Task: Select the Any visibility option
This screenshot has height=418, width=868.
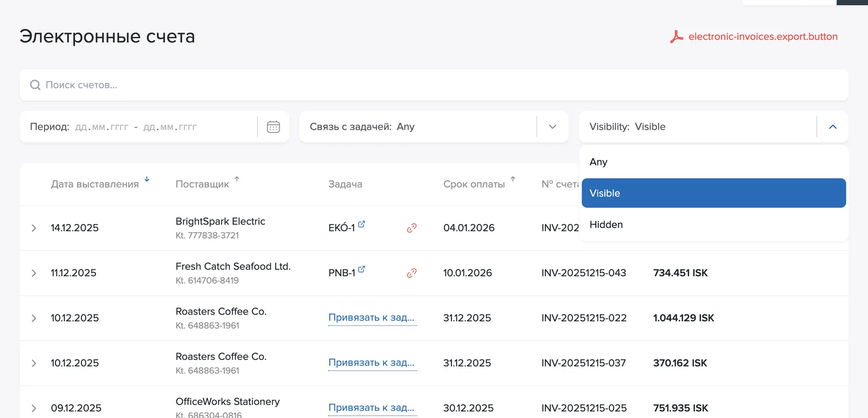Action: coord(713,162)
